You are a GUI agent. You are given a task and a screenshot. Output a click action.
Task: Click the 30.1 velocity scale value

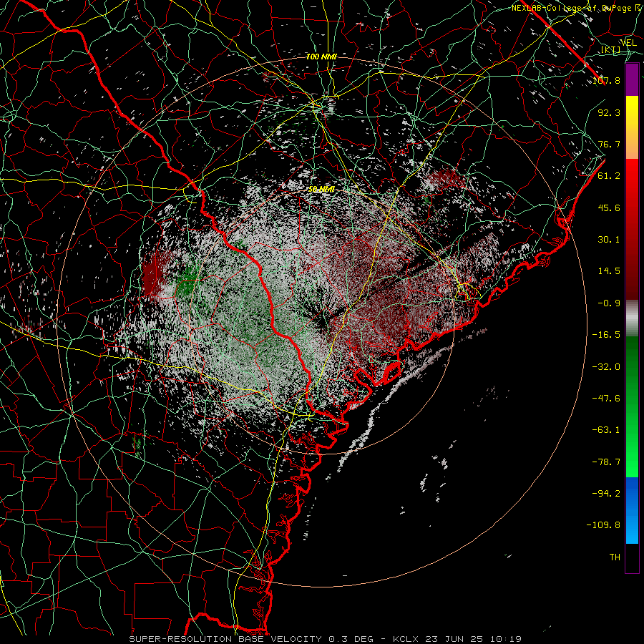pos(609,240)
